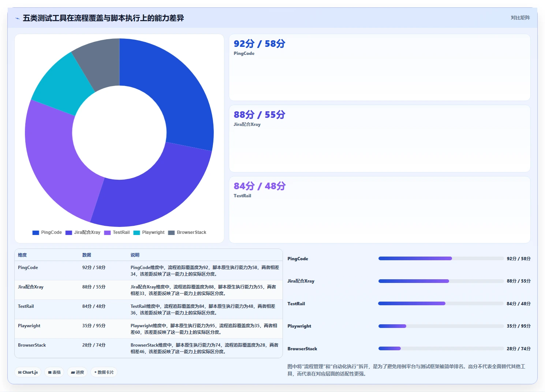The height and width of the screenshot is (392, 545).
Task: Select the BrowserStack cell in table
Action: click(32, 345)
